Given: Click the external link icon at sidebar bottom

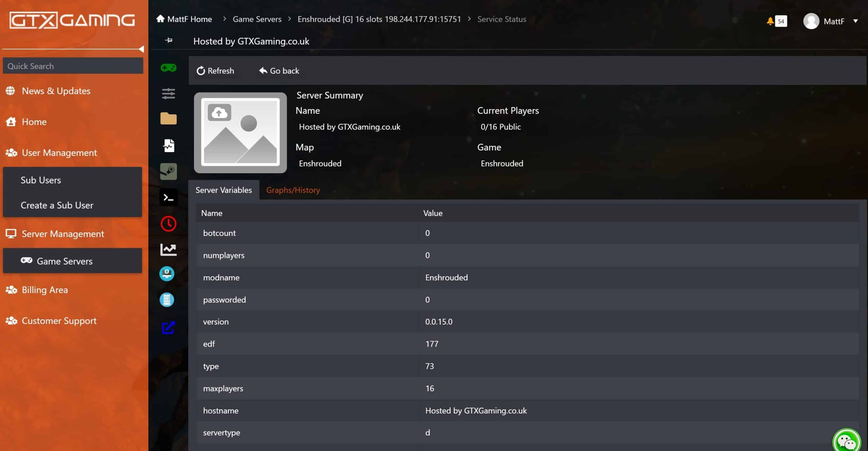Looking at the screenshot, I should tap(168, 328).
